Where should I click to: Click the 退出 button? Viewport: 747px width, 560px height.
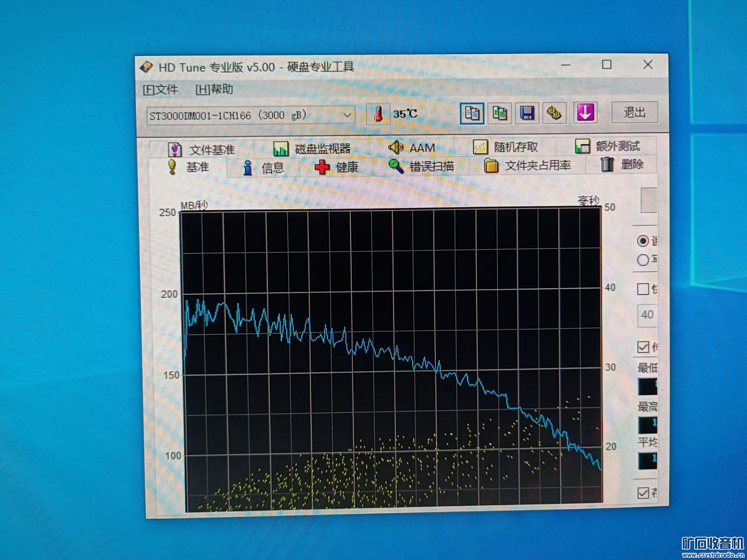pos(635,112)
